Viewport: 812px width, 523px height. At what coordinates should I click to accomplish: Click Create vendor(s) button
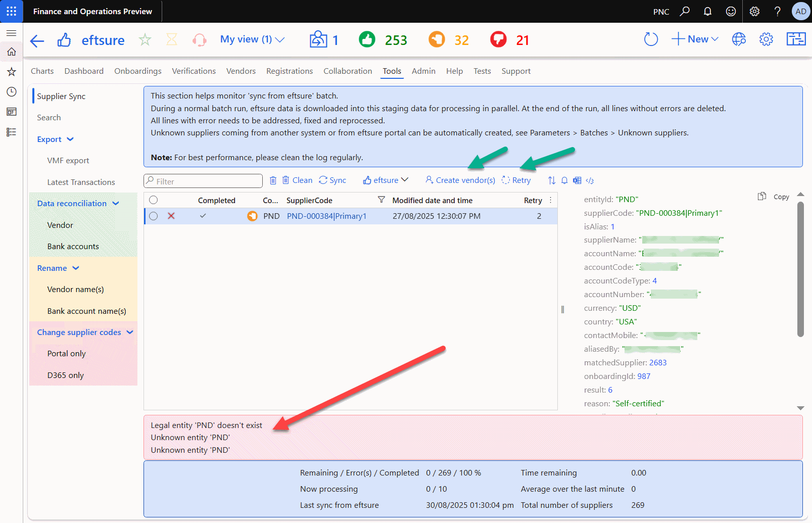(x=460, y=180)
